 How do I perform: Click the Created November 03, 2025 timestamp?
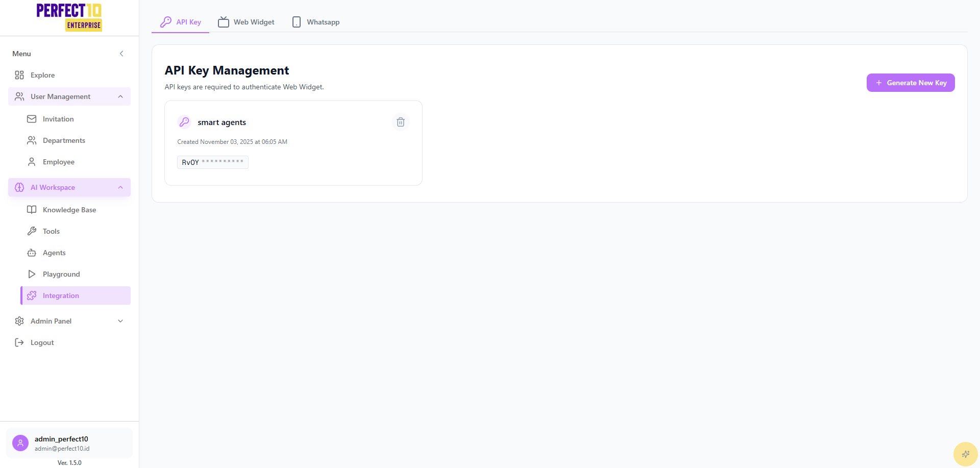pyautogui.click(x=232, y=142)
